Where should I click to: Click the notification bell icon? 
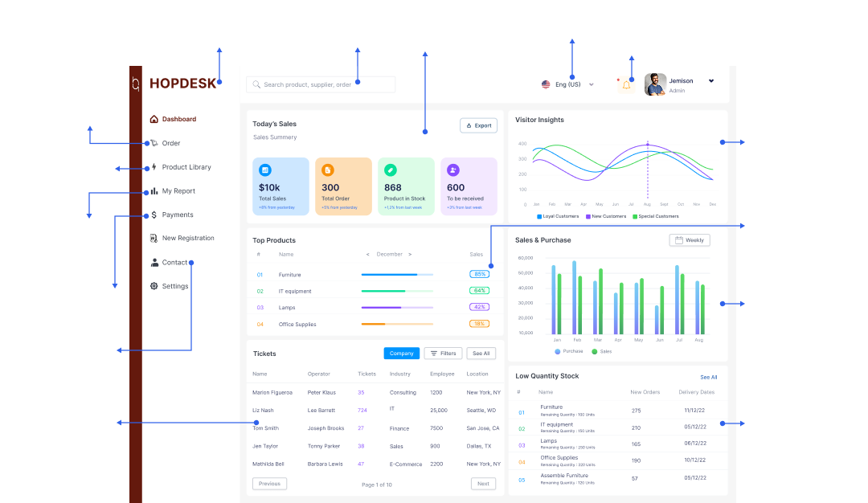(625, 84)
